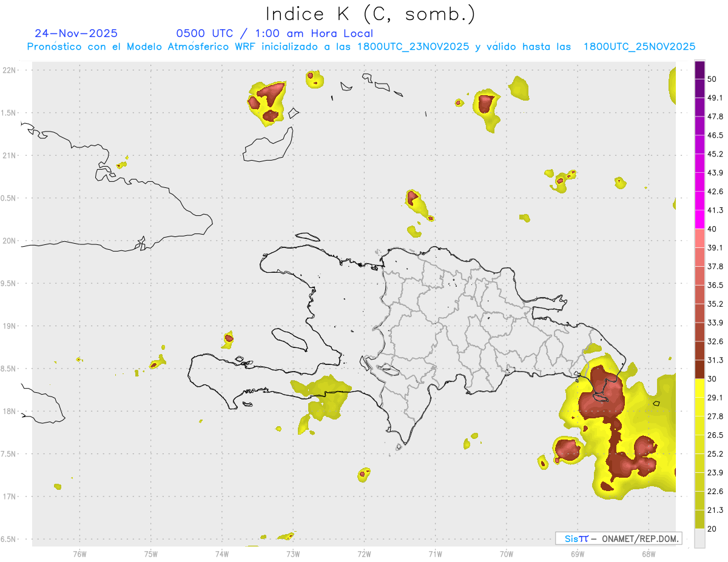The image size is (728, 562).
Task: Click the '25.2' colorbar value
Action: click(x=715, y=453)
